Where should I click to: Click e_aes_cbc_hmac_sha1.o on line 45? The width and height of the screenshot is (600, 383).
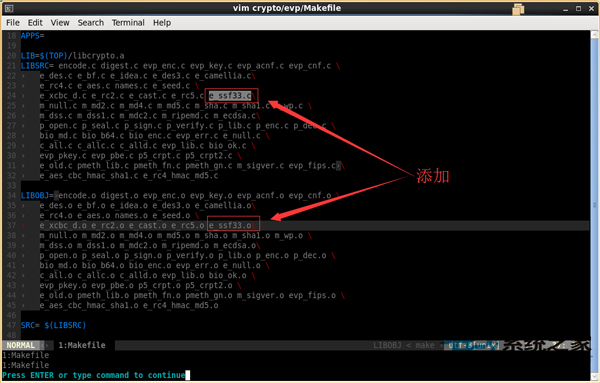pyautogui.click(x=89, y=305)
